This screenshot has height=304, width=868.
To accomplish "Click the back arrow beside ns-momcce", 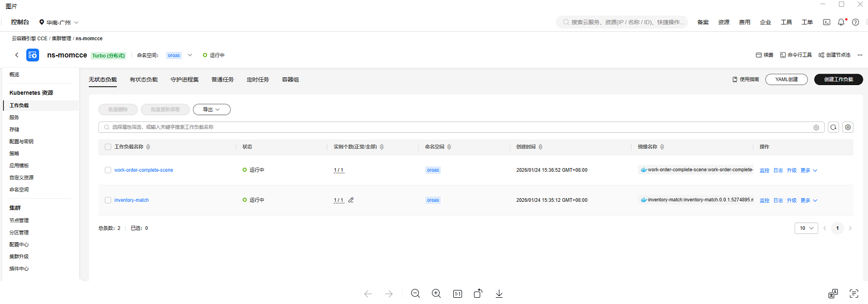I will tap(17, 55).
